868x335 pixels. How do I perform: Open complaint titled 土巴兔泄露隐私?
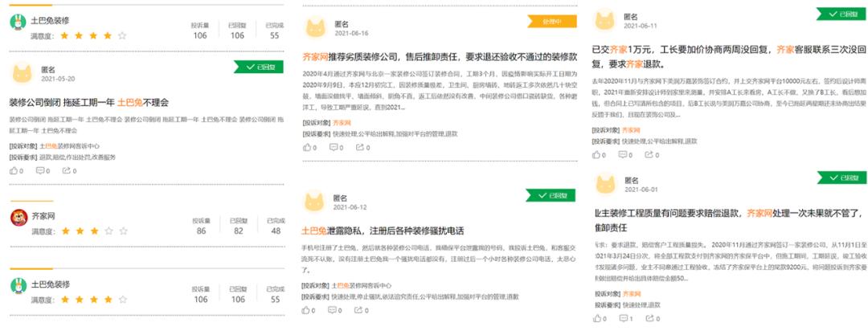pyautogui.click(x=383, y=231)
